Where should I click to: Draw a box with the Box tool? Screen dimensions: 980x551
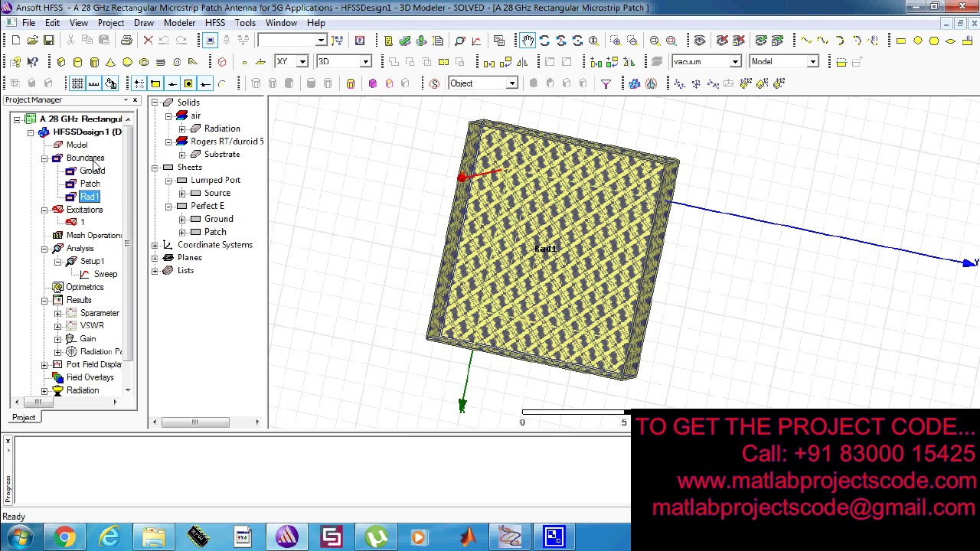(x=61, y=62)
